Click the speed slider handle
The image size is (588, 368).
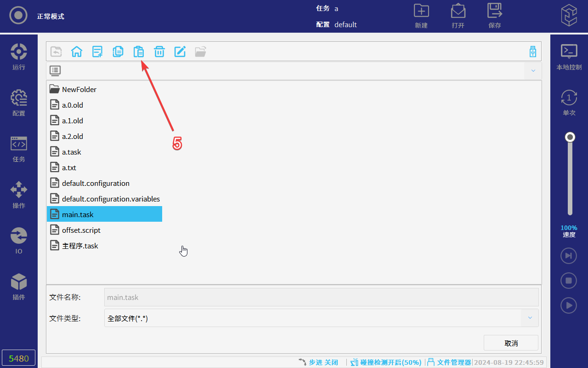(570, 137)
